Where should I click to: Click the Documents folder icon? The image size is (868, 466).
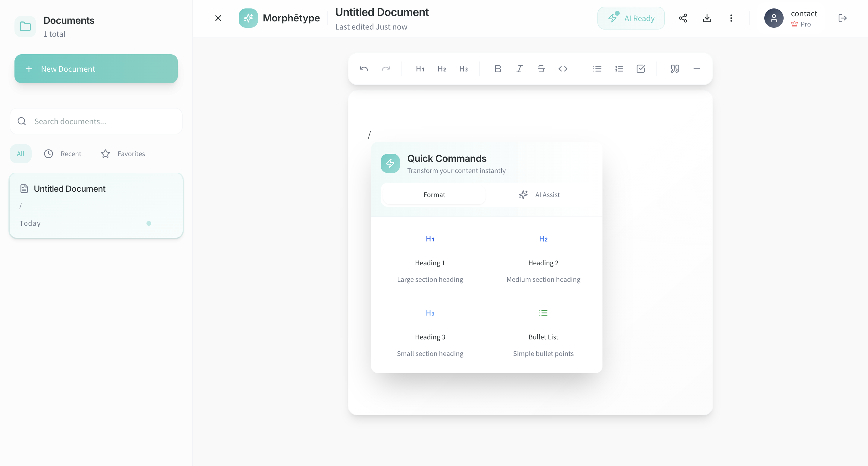[25, 26]
